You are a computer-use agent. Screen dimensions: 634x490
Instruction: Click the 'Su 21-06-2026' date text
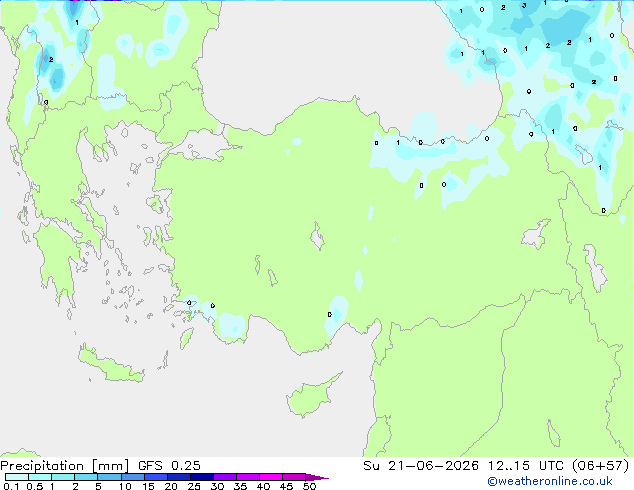coord(421,466)
